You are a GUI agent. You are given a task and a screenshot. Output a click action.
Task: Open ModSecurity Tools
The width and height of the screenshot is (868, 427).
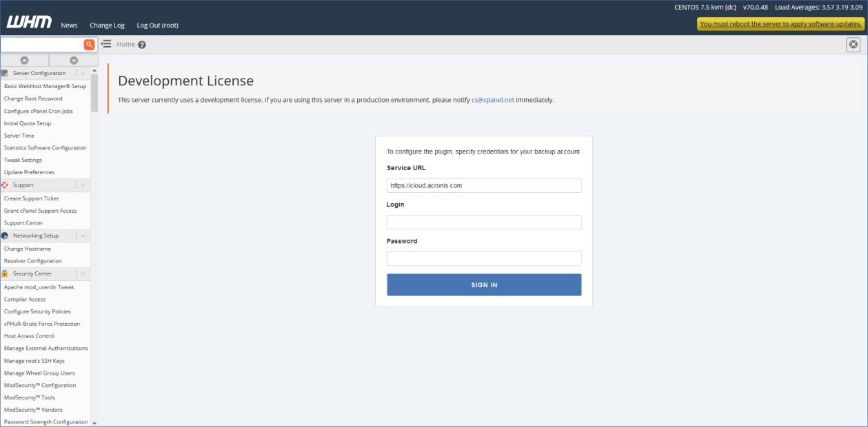pyautogui.click(x=30, y=397)
